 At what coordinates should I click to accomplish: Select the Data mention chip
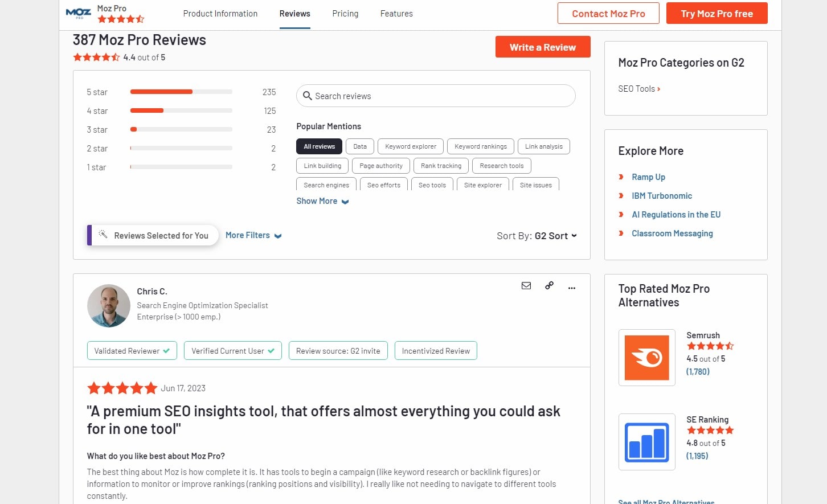(360, 146)
